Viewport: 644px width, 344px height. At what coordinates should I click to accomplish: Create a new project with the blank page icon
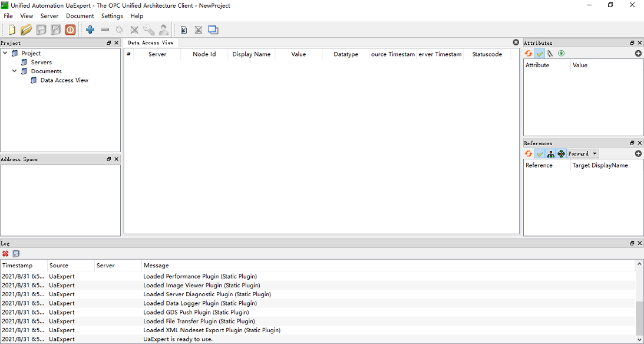point(12,30)
